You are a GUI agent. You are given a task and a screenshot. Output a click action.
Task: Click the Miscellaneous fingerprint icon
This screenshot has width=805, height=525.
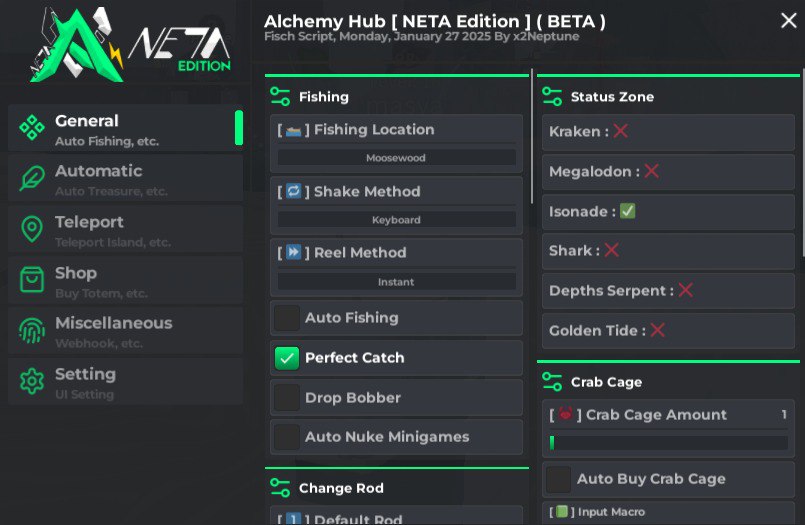(x=32, y=331)
